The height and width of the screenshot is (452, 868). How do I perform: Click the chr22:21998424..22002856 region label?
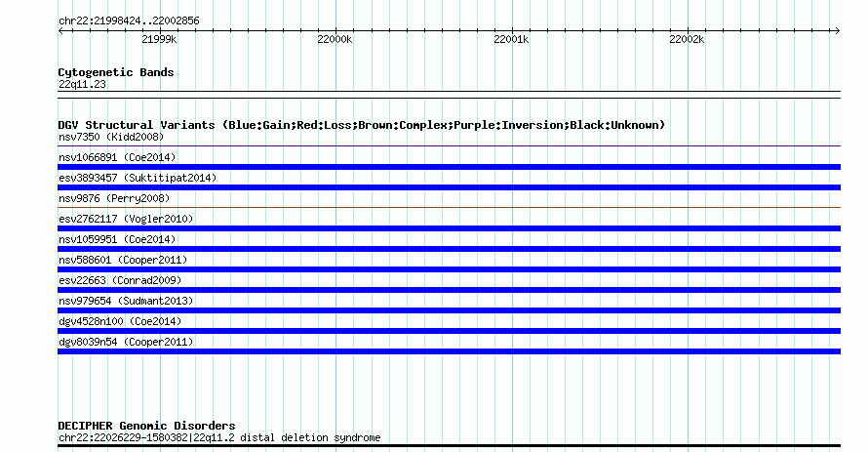click(129, 21)
